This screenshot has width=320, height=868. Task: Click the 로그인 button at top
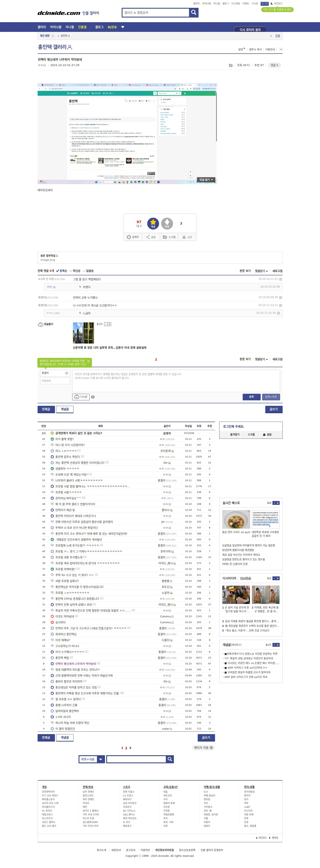click(x=265, y=3)
